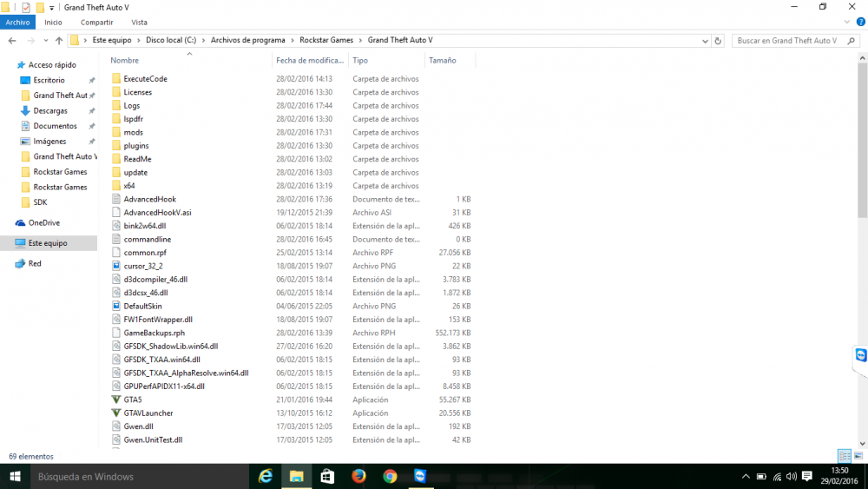This screenshot has height=489, width=868.
Task: Expand chevron after Archivos de programa breadcrumb
Action: [x=293, y=41]
